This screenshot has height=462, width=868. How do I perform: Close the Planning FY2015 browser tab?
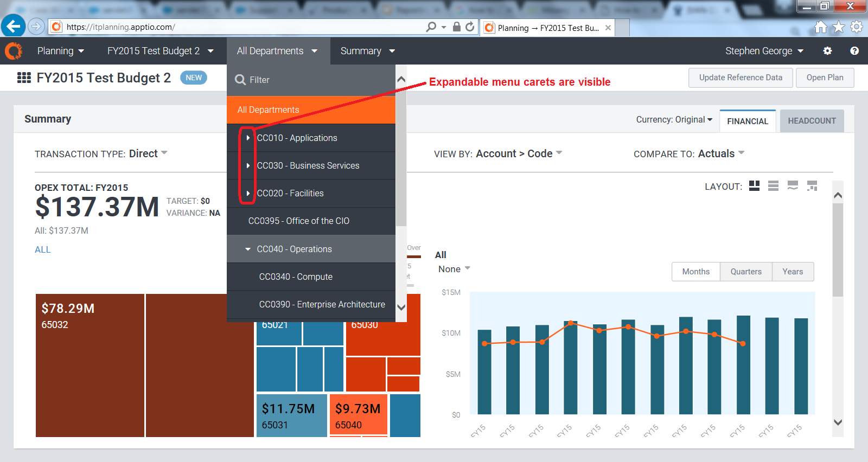pos(608,28)
